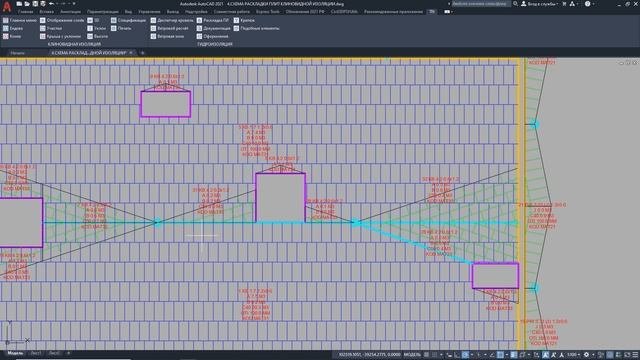Toggle the highlighted isometric drafting status button
The height and width of the screenshot is (360, 640).
tap(465, 355)
